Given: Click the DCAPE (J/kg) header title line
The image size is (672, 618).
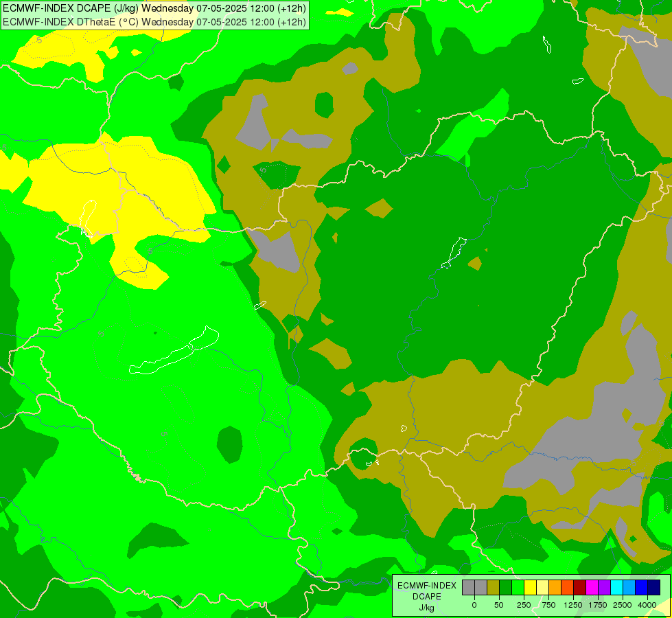Looking at the screenshot, I should pos(154,8).
